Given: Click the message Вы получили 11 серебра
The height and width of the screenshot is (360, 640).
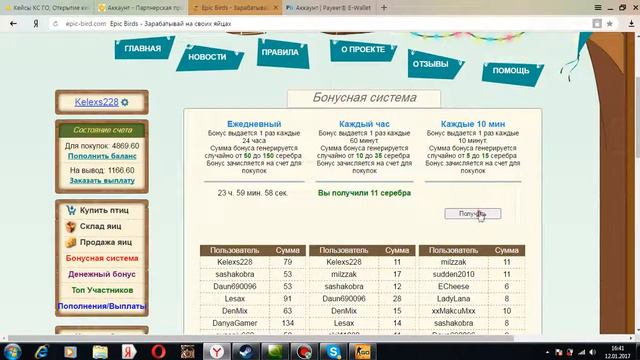Looking at the screenshot, I should tap(364, 193).
